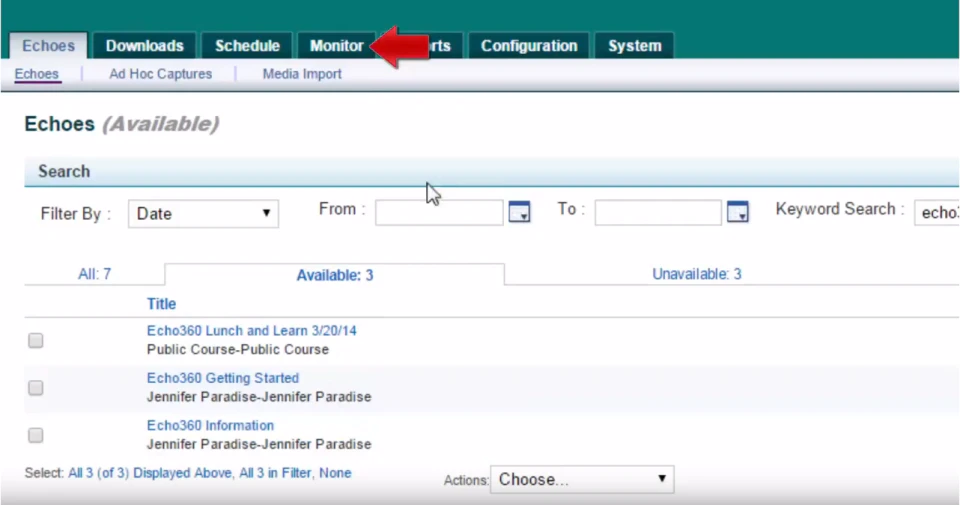Open Echo360 Lunch and Learn 3/20/14

click(x=252, y=331)
